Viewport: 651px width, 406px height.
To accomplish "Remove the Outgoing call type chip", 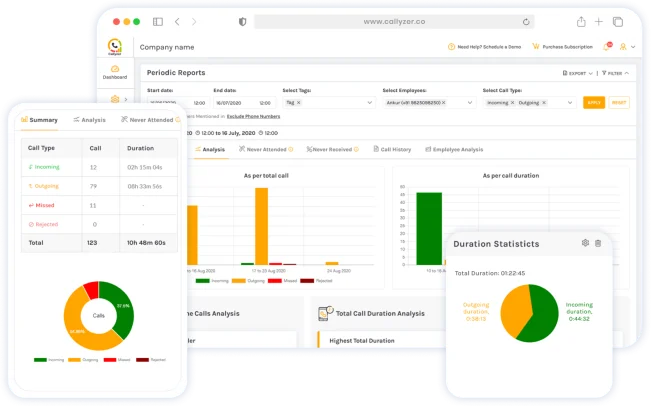I will click(544, 103).
